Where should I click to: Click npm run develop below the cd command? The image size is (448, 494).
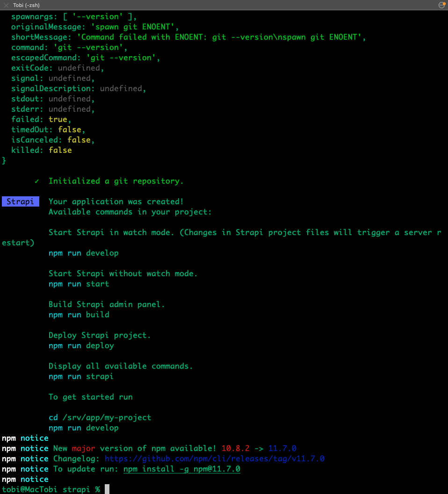coord(83,428)
